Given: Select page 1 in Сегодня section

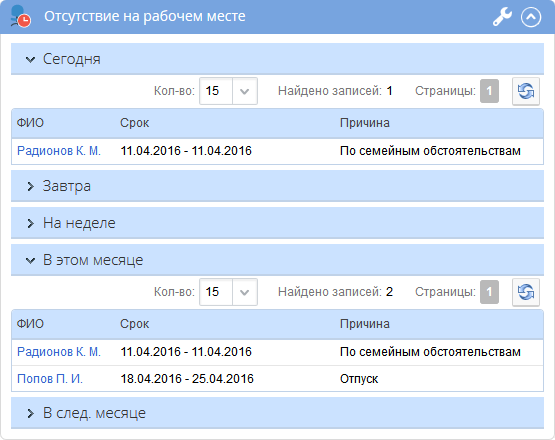Looking at the screenshot, I should (489, 91).
